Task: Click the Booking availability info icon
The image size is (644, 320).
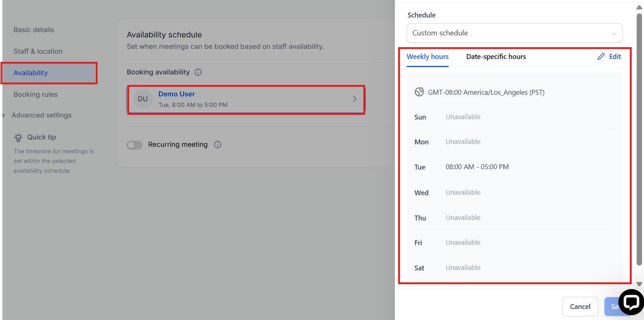Action: (198, 72)
